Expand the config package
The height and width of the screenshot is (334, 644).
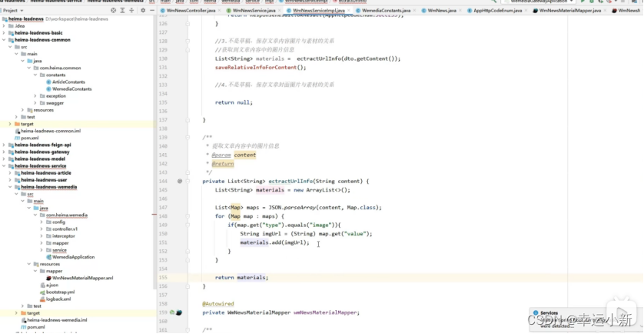[x=41, y=222]
